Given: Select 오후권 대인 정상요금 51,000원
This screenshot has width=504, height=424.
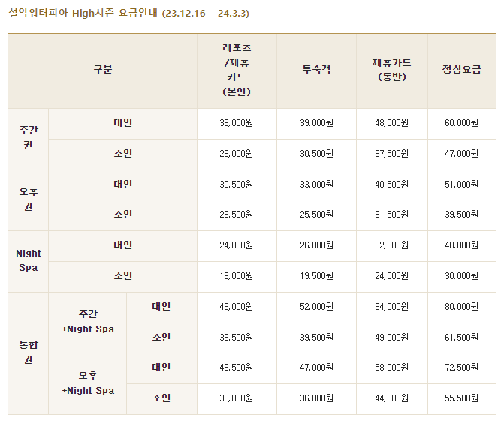Looking at the screenshot, I should (x=462, y=185).
